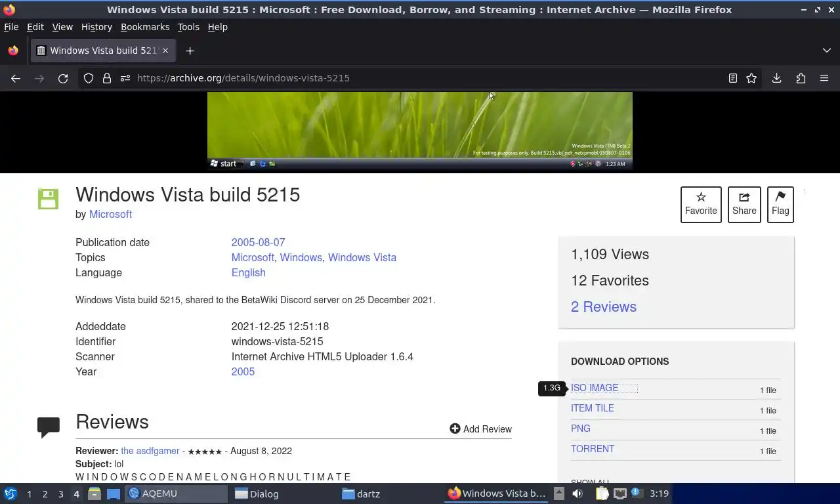Screen dimensions: 840x504
Task: Click the Favorite button
Action: tap(701, 205)
